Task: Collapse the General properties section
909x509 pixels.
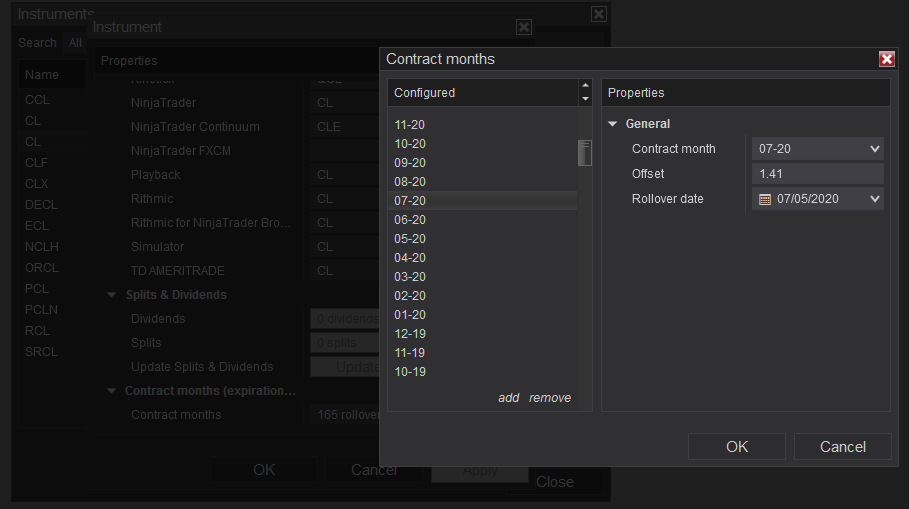Action: 612,123
